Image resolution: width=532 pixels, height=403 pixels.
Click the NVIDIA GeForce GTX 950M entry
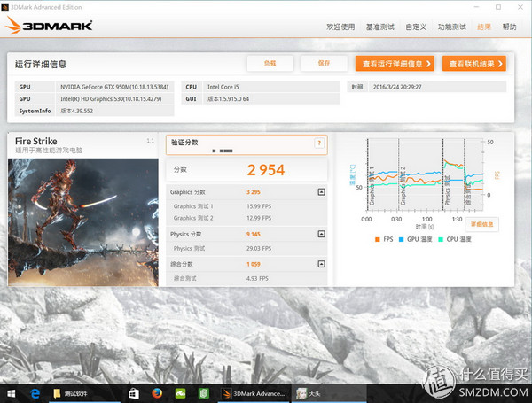(x=114, y=87)
